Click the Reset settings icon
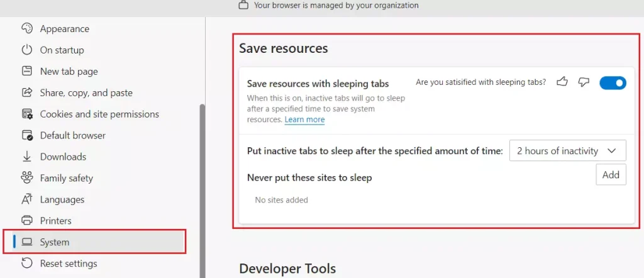644x278 pixels. coord(26,263)
